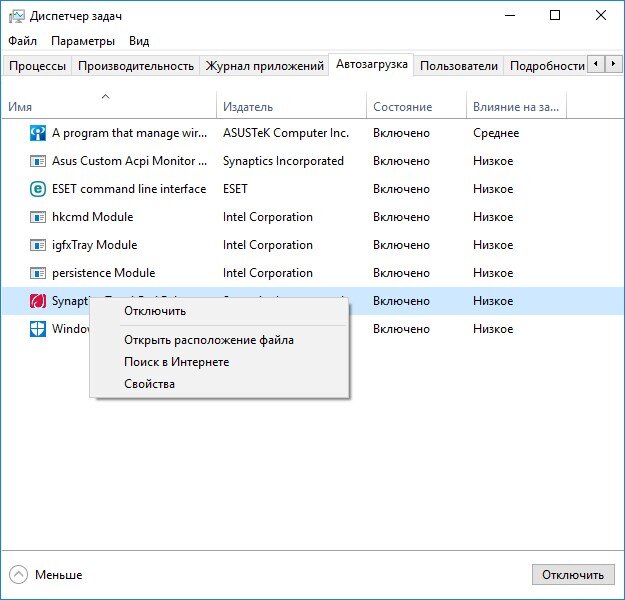This screenshot has width=625, height=600.
Task: Select the 'persistence Module' entry
Action: 312,273
